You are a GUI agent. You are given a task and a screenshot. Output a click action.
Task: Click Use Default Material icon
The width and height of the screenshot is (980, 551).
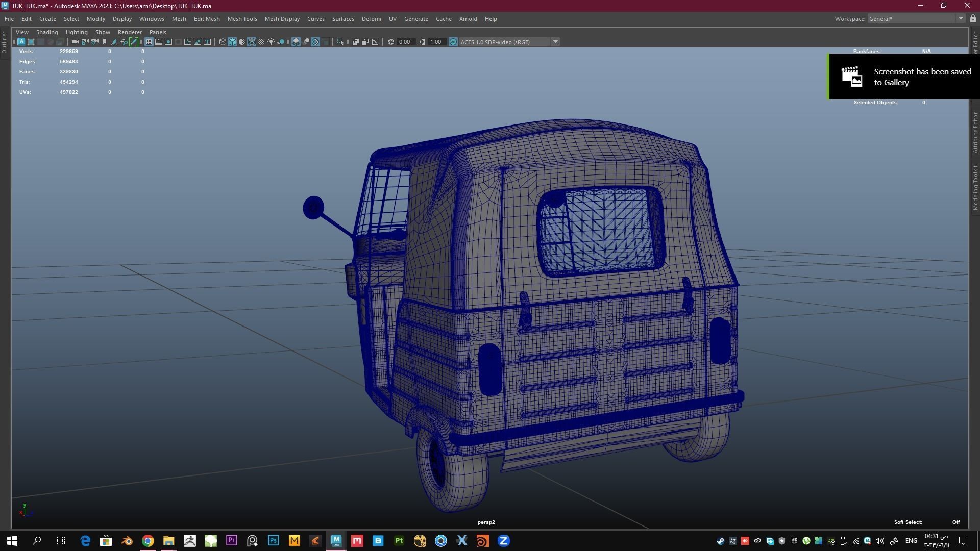pos(242,42)
